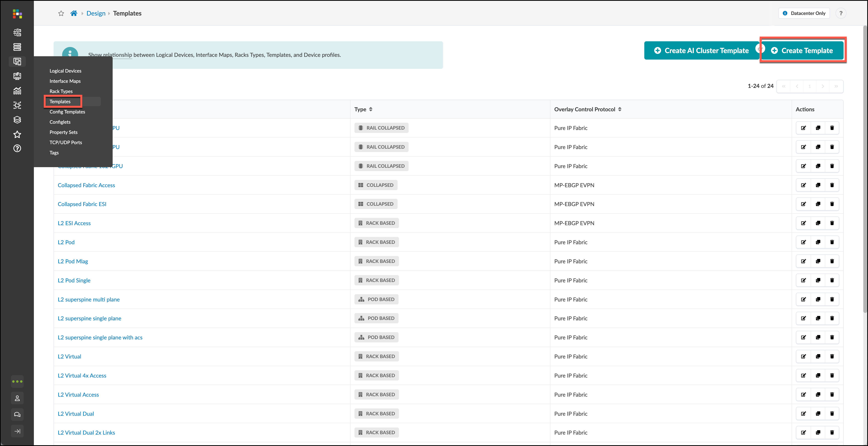Expand sidebar using bottom arrow icon
Image resolution: width=868 pixels, height=446 pixels.
17,431
